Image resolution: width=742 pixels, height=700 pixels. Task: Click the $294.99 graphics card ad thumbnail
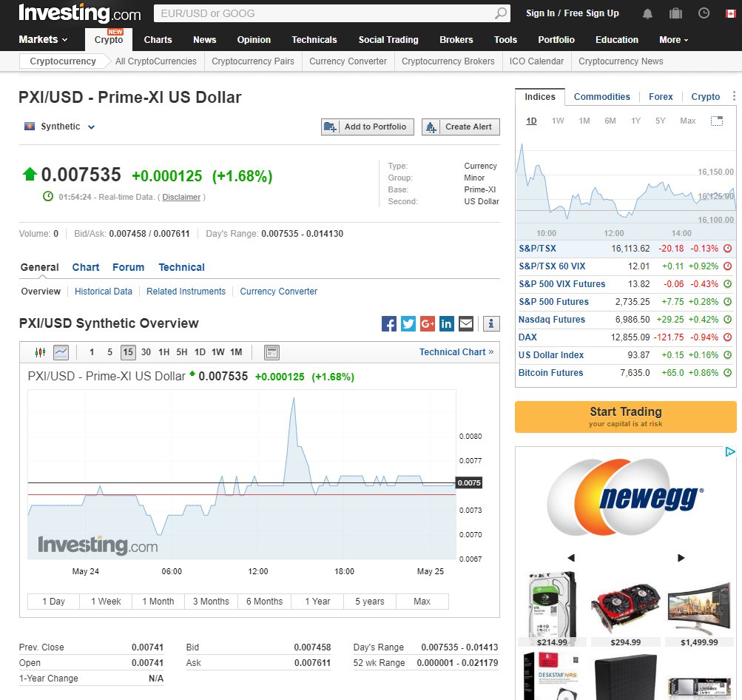[626, 610]
